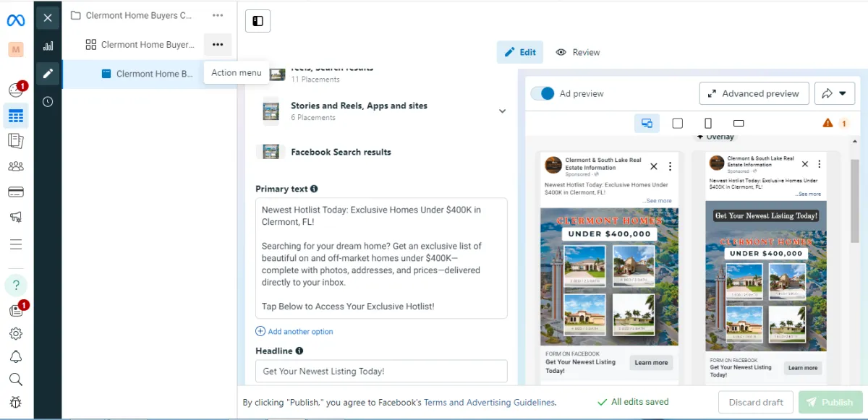Viewport: 868px width, 420px height.
Task: Open the Audiences people icon
Action: [16, 166]
